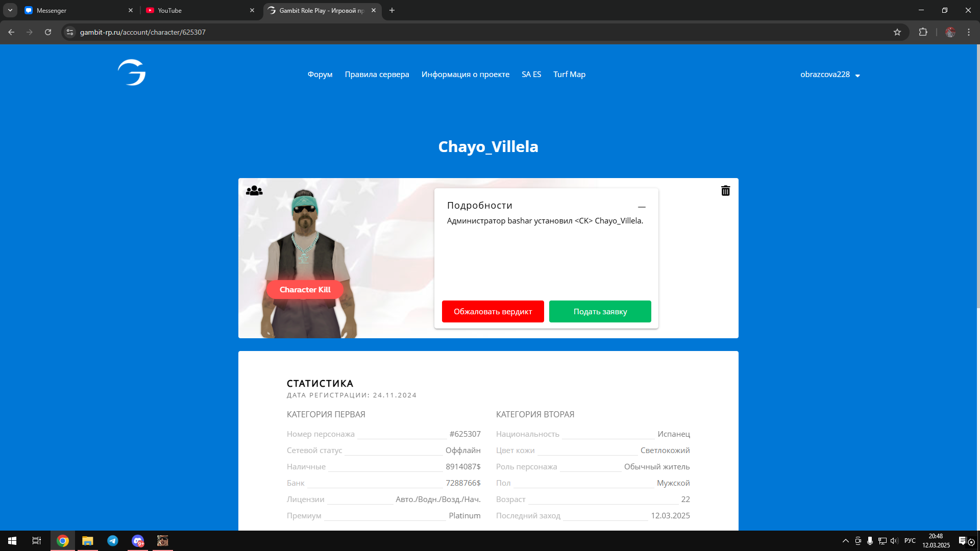Viewport: 980px width, 551px height.
Task: Open the browser extensions puzzle icon
Action: point(923,32)
